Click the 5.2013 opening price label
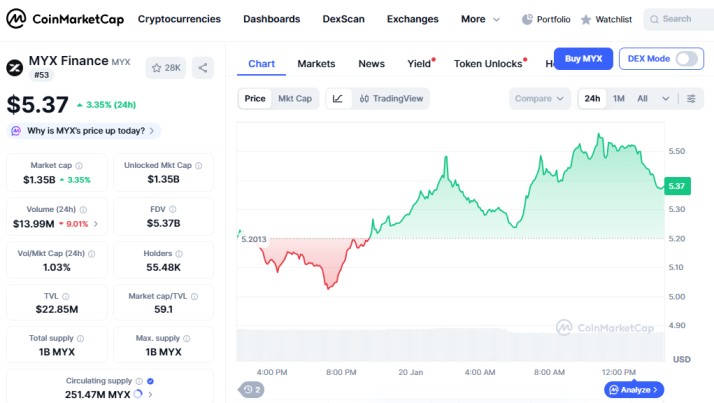Screen dimensions: 714x403 click(x=254, y=239)
